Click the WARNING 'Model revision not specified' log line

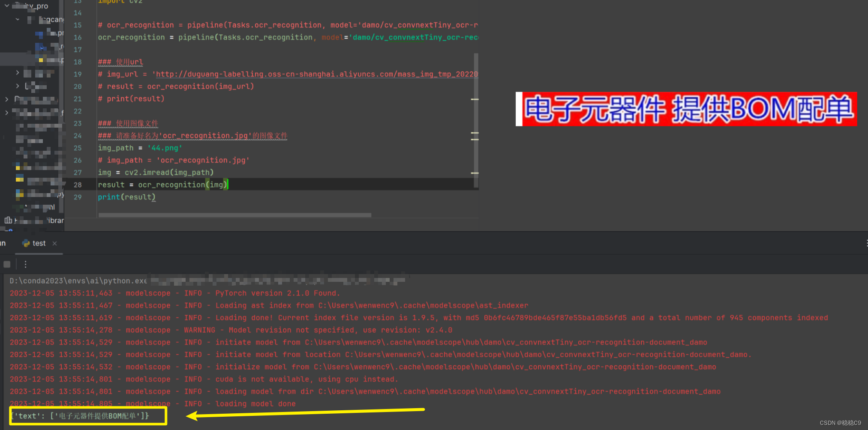point(231,330)
